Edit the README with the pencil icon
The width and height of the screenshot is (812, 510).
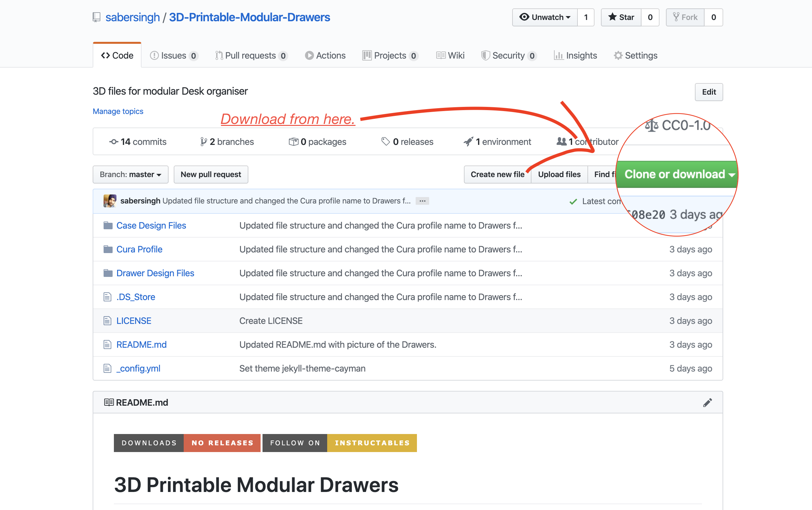click(707, 402)
